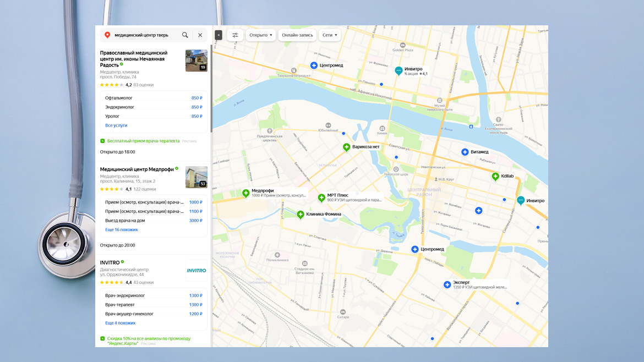The image size is (644, 362).
Task: Click the Еще 16 похожих link
Action: [122, 229]
